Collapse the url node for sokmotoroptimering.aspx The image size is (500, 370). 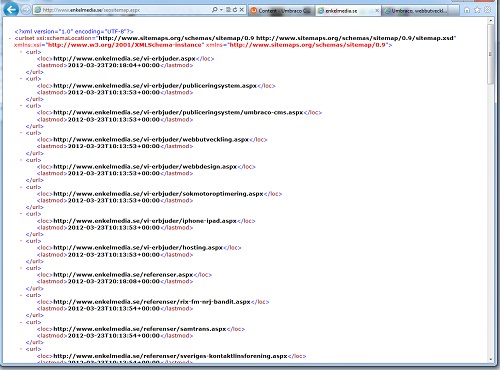(21, 187)
